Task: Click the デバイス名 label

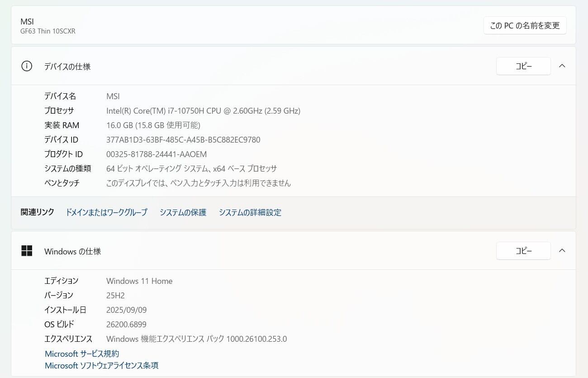Action: [x=60, y=96]
